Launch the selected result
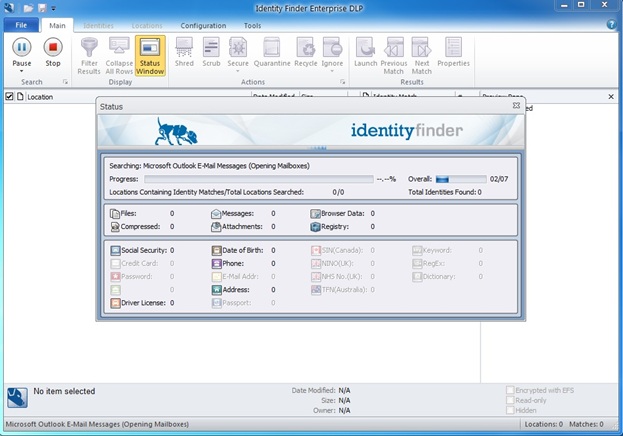The image size is (623, 436). (x=365, y=52)
